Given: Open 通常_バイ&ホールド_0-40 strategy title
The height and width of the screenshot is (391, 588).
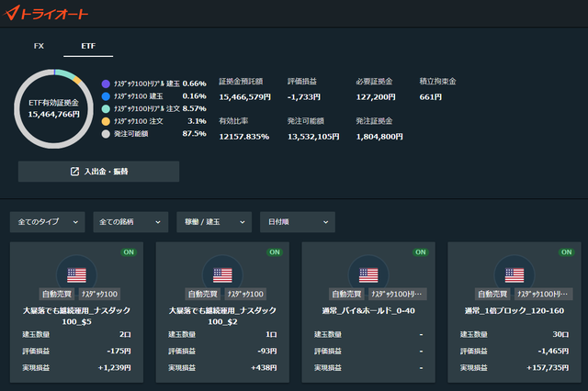Looking at the screenshot, I should pyautogui.click(x=368, y=310).
